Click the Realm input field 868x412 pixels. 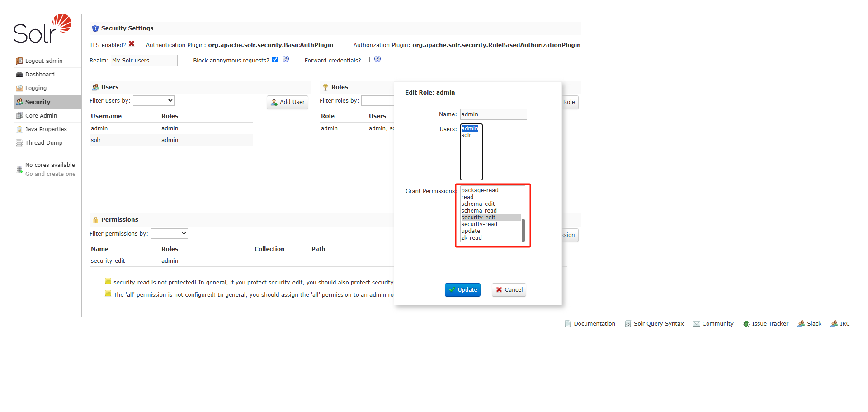[x=144, y=61]
